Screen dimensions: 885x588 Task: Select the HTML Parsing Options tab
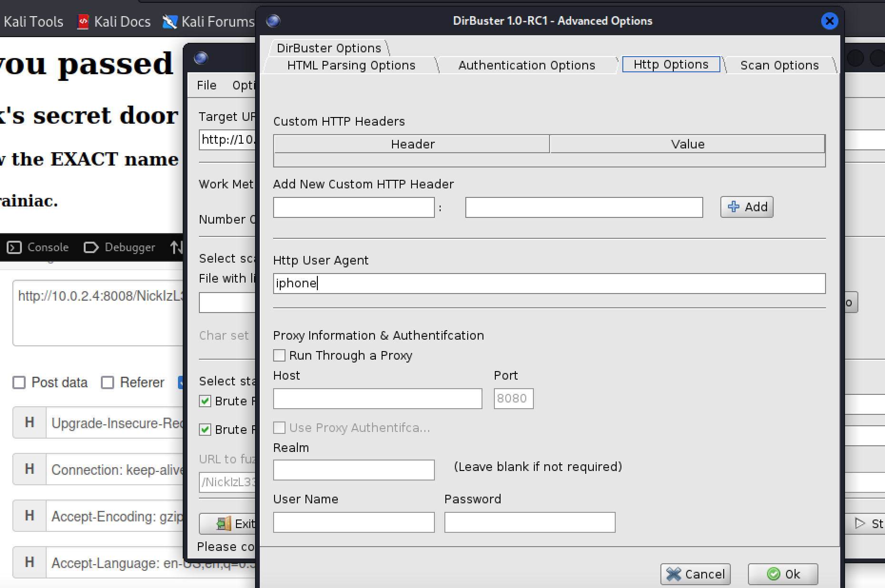(351, 65)
